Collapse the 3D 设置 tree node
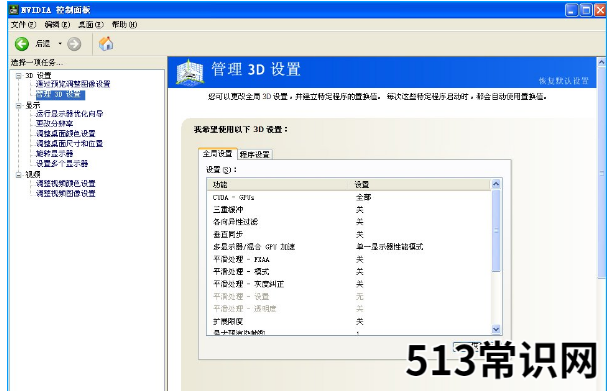This screenshot has height=391, width=607. (x=18, y=75)
